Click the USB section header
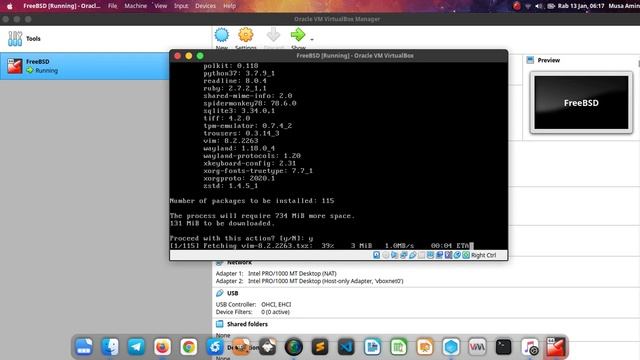 (x=233, y=293)
